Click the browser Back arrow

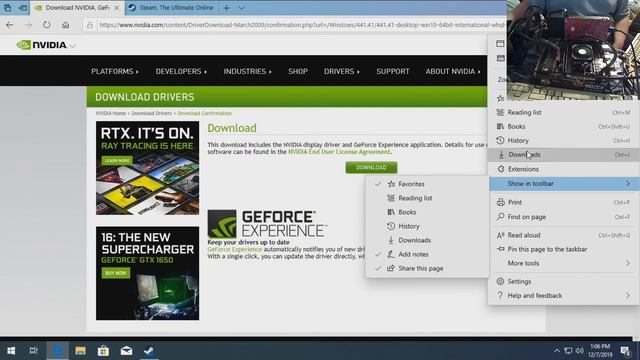click(x=9, y=25)
